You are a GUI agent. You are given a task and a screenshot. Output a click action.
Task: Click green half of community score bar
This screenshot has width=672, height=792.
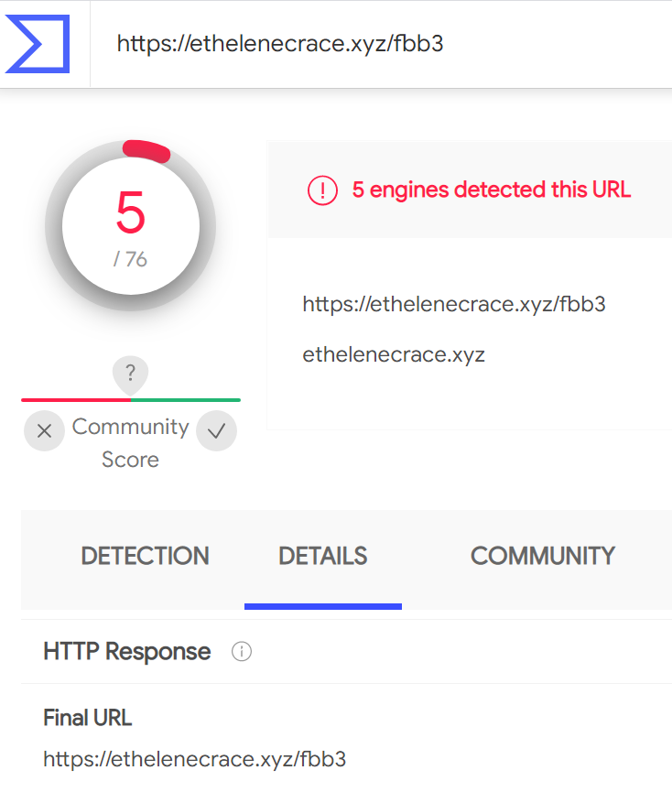coord(187,400)
